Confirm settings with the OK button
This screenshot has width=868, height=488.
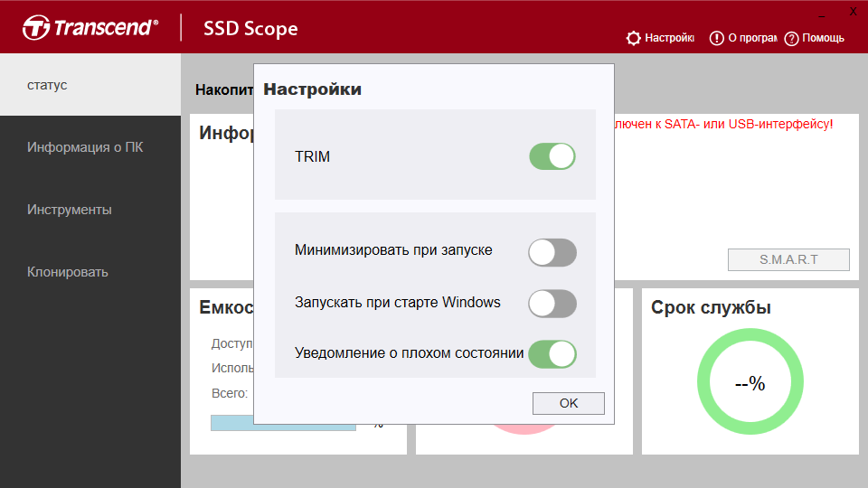pyautogui.click(x=569, y=403)
